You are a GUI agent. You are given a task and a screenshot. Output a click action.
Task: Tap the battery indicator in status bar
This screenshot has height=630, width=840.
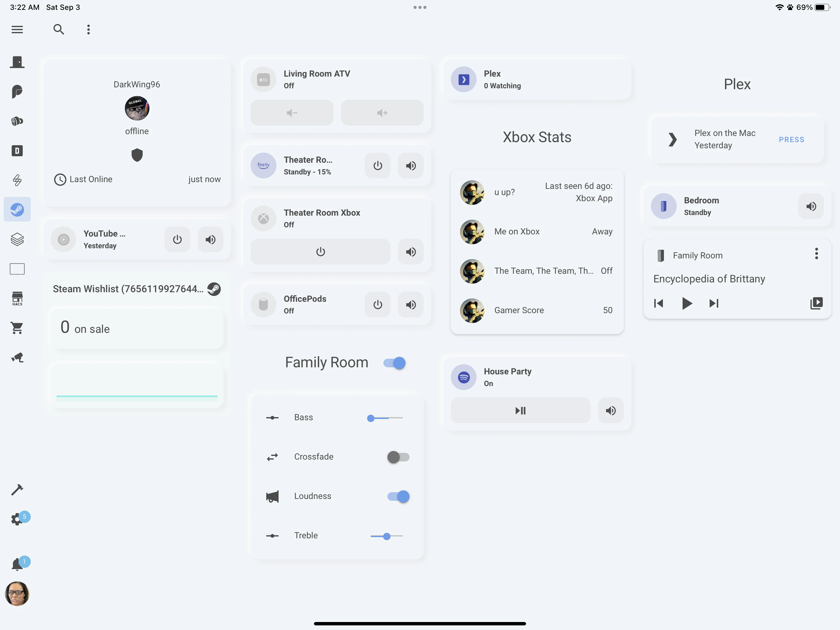(x=822, y=7)
